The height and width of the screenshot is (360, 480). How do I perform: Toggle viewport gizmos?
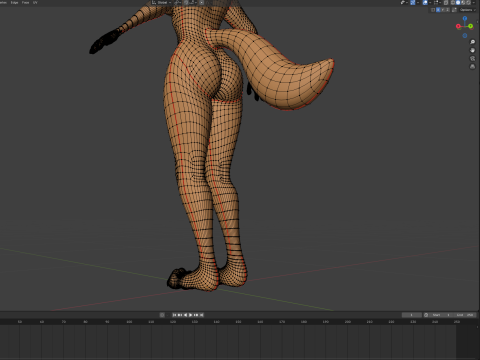[413, 2]
